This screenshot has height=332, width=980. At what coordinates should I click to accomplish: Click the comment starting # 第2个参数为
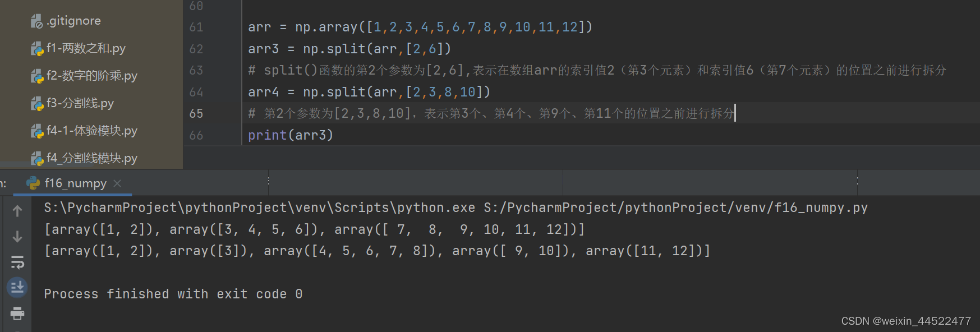click(x=491, y=113)
